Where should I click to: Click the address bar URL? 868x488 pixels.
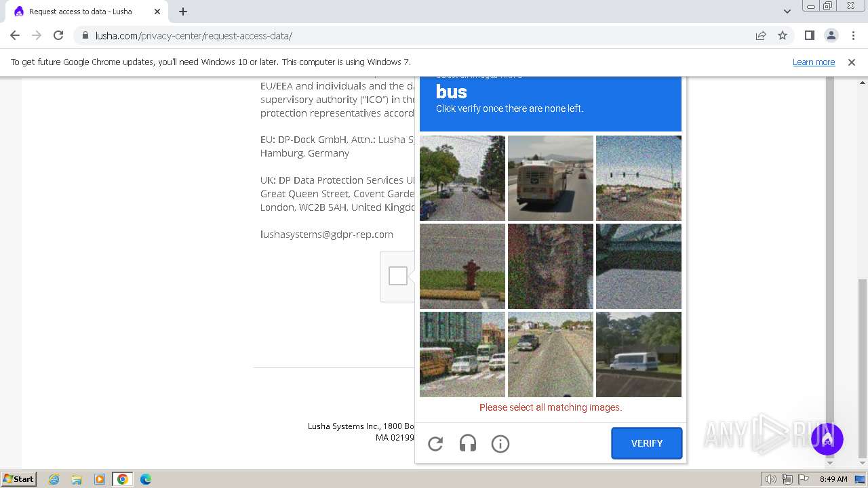[x=194, y=36]
